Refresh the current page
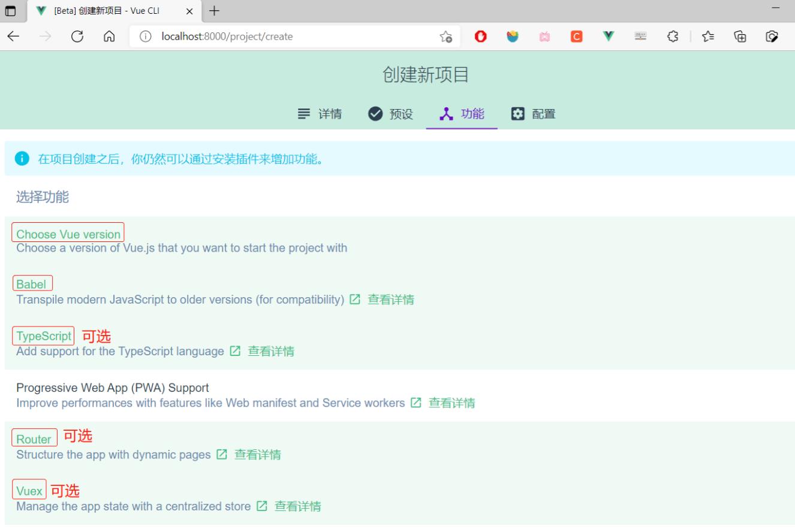Viewport: 795px width, 532px height. pos(77,37)
